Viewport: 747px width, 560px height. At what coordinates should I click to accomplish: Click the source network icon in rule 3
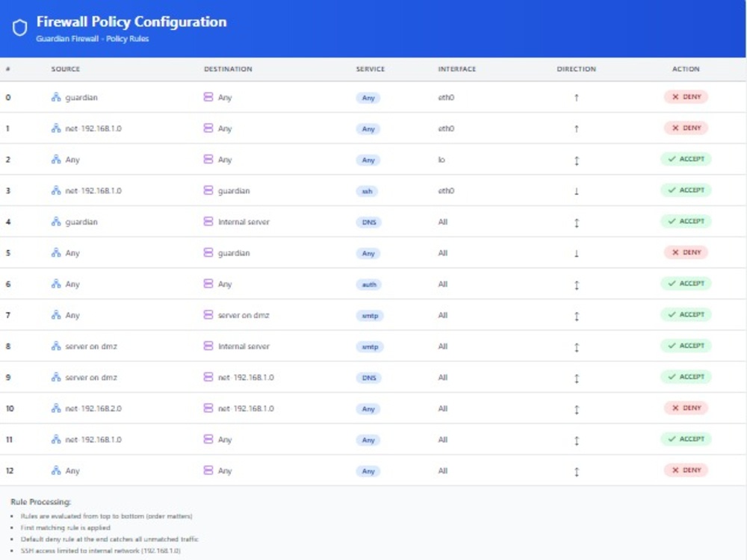[x=56, y=190]
